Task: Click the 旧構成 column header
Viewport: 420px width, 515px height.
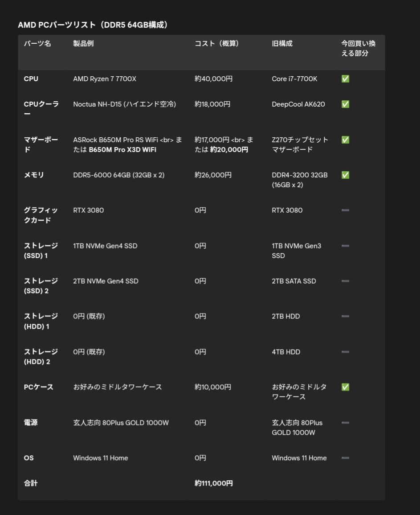Action: (282, 44)
